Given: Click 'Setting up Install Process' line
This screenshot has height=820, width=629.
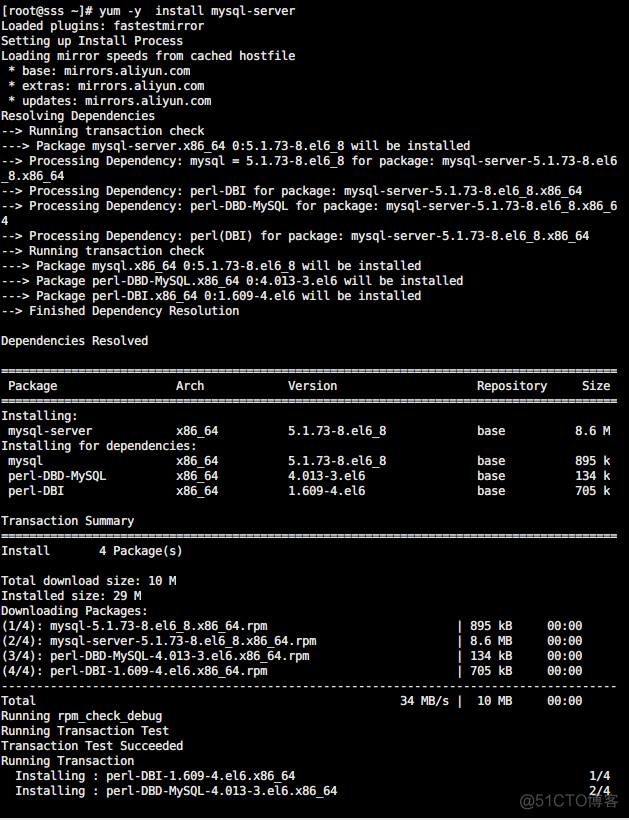Looking at the screenshot, I should click(92, 41).
